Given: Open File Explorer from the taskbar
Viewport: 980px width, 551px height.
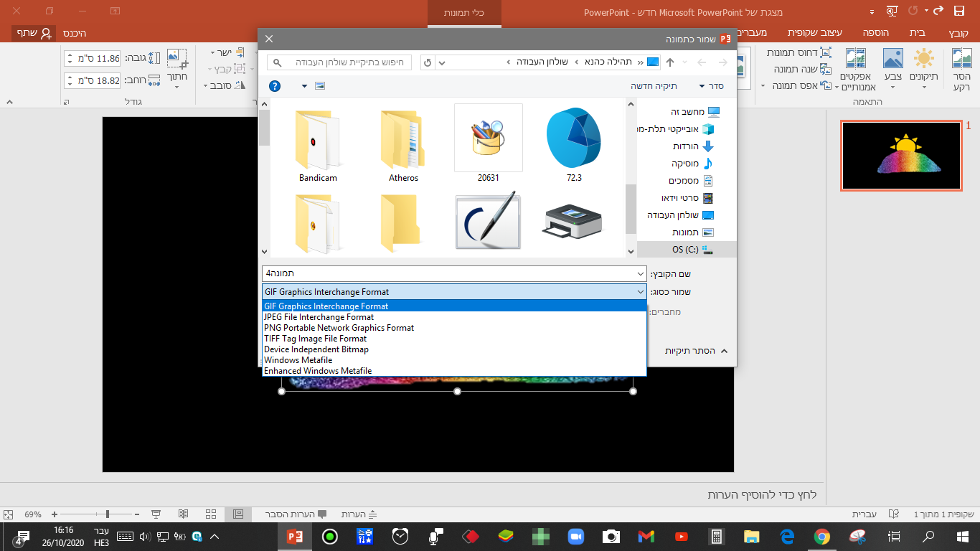Looking at the screenshot, I should point(751,537).
